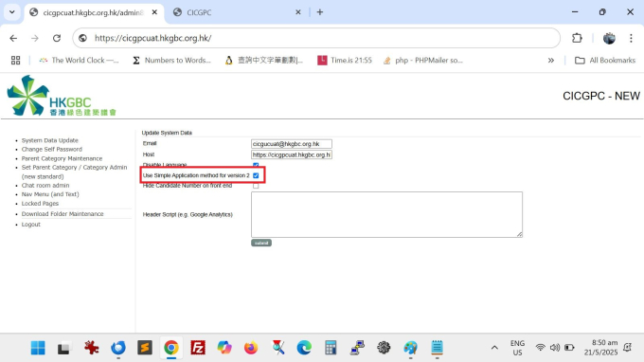Click the HKGBC logo
644x362 pixels.
62,96
